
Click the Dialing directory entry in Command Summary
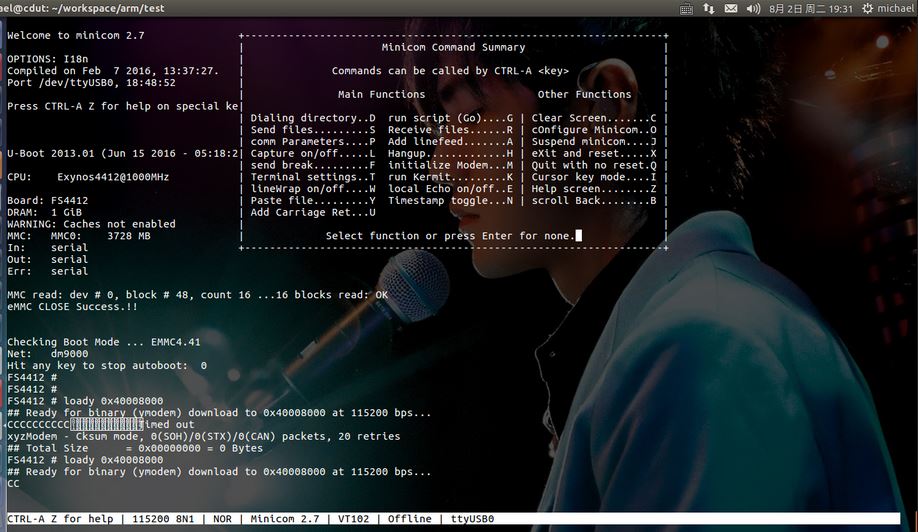click(x=313, y=118)
